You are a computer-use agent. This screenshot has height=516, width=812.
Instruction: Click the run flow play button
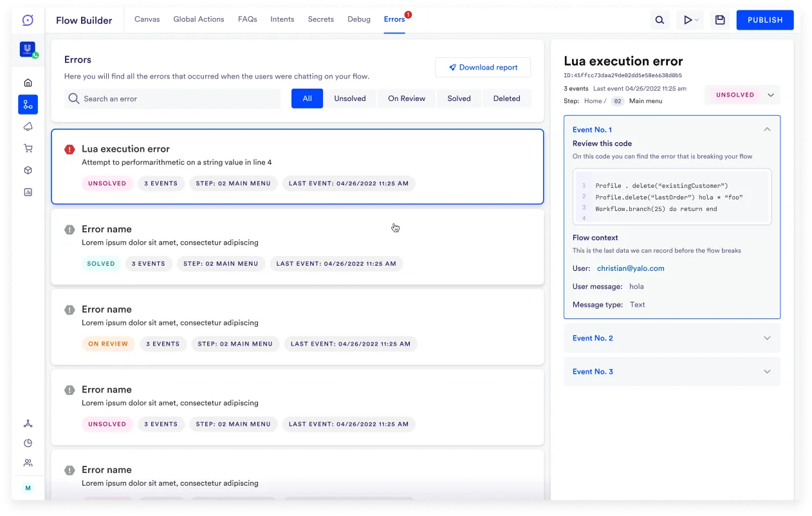point(687,20)
